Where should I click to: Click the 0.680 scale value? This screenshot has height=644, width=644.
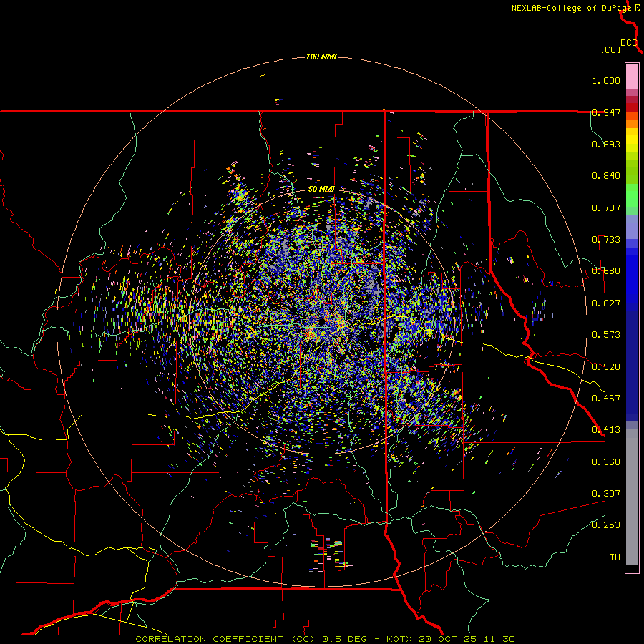click(x=606, y=271)
